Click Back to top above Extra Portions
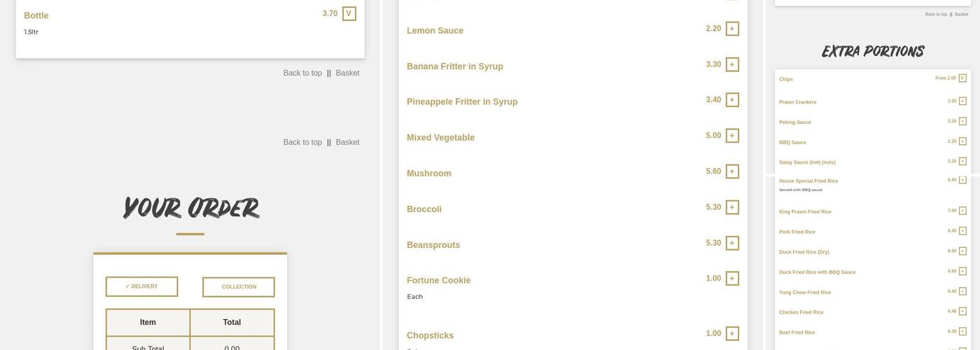This screenshot has height=350, width=980. pyautogui.click(x=936, y=14)
